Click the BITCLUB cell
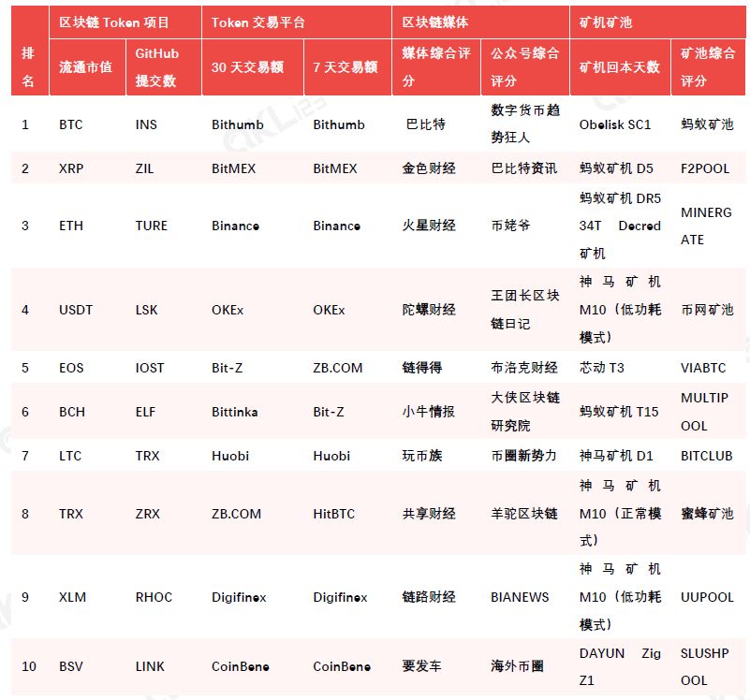The width and height of the screenshot is (750, 700). click(707, 456)
